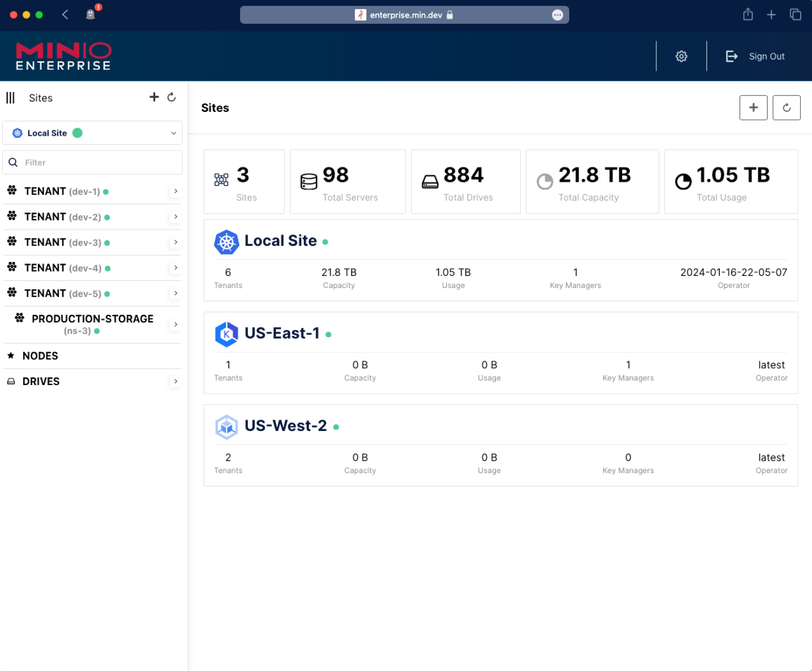The height and width of the screenshot is (671, 812).
Task: Focus the Filter search field
Action: coord(93,163)
